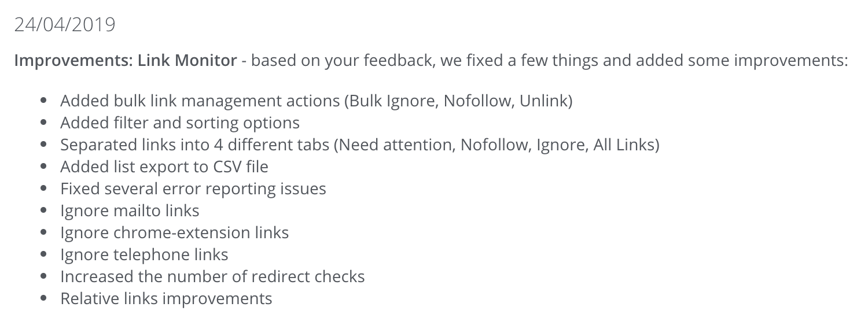
Task: Click "Separated links into 4 different tabs" text
Action: pyautogui.click(x=194, y=145)
